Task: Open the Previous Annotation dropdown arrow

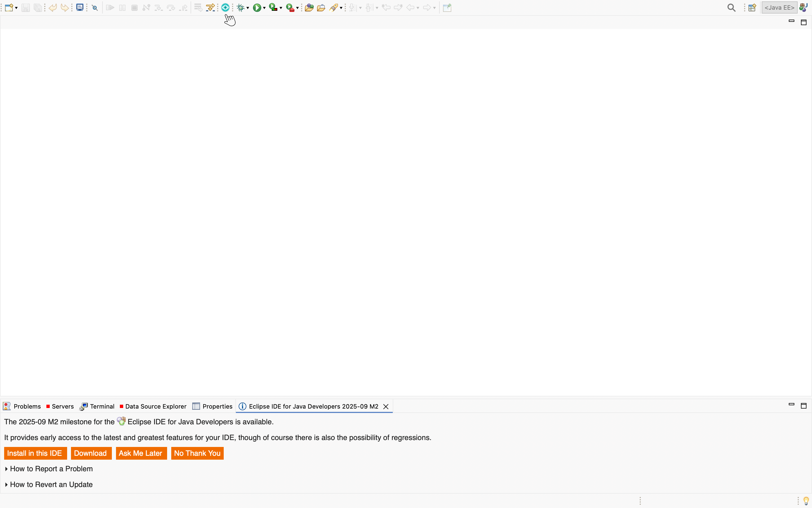Action: [x=377, y=8]
